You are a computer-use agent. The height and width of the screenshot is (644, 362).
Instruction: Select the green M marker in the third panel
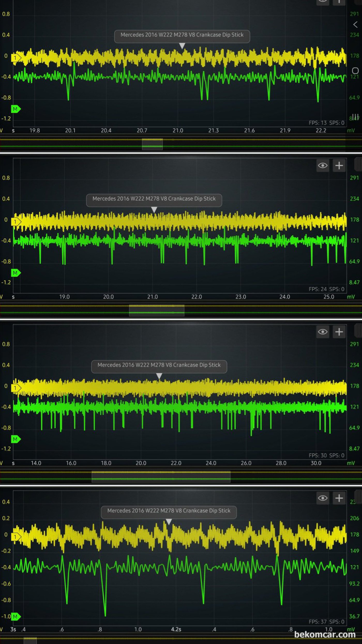coord(16,439)
